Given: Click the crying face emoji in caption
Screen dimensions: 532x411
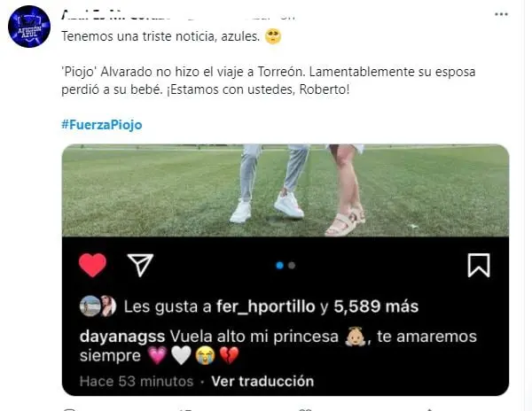Looking at the screenshot, I should (x=206, y=356).
